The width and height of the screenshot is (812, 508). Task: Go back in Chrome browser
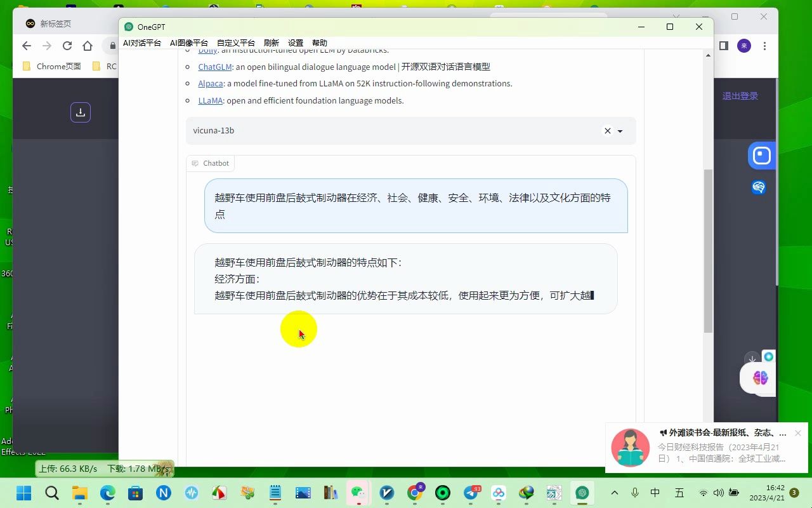(x=26, y=46)
